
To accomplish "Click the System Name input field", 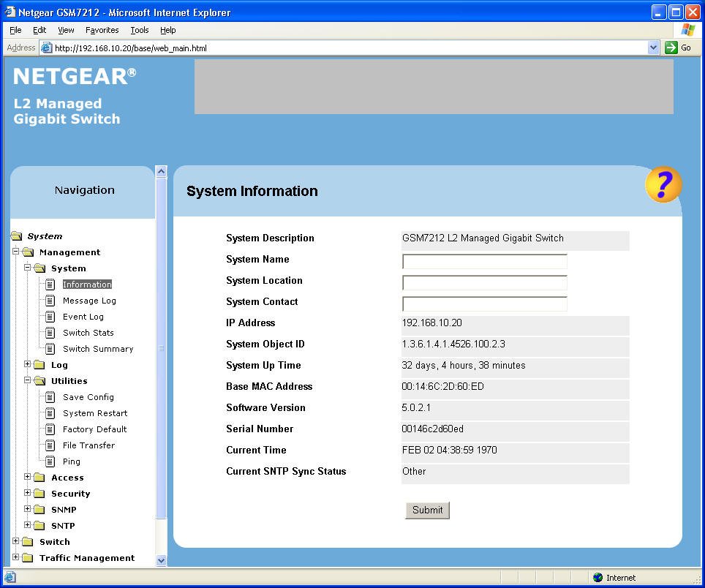I will [485, 261].
